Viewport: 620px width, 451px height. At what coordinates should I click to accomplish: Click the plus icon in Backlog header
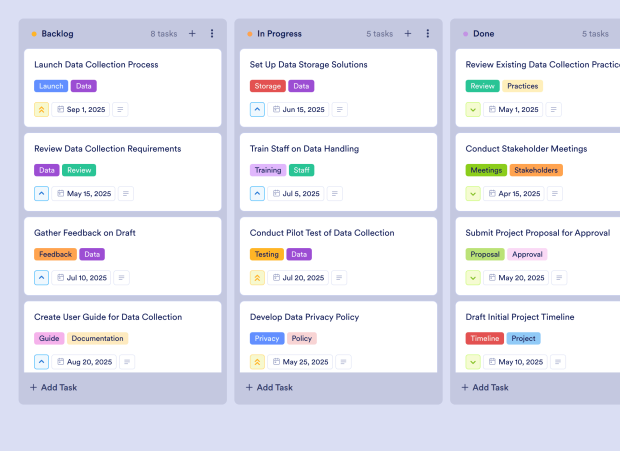(192, 33)
